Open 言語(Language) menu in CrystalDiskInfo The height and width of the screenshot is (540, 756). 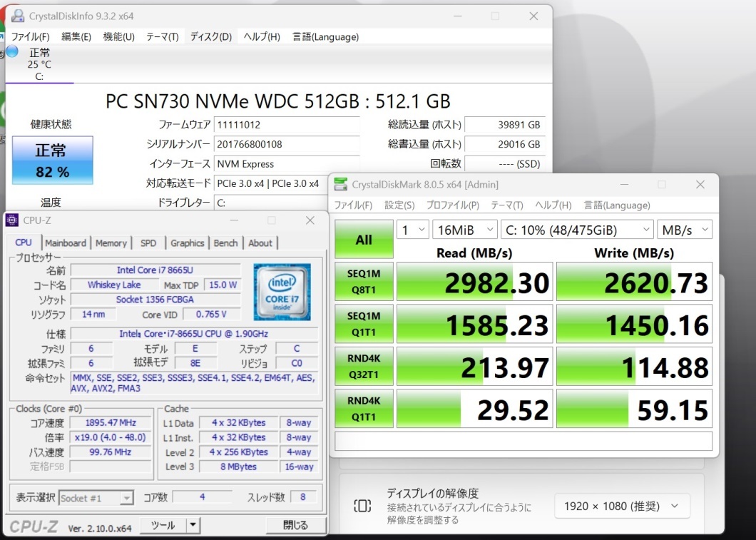point(325,36)
